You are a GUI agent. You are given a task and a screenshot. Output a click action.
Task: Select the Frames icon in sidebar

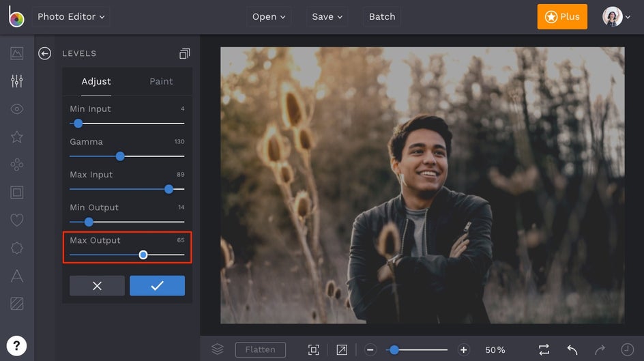[17, 192]
